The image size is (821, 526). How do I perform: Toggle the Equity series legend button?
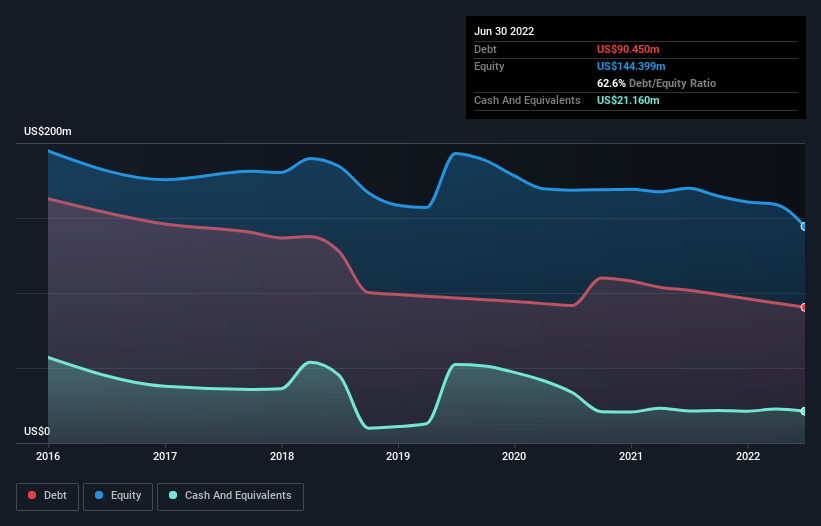click(118, 496)
